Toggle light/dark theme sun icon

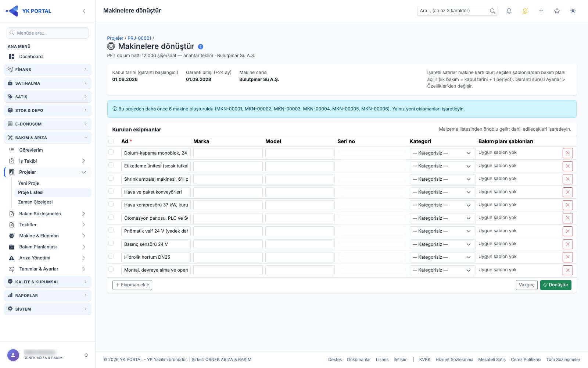coord(573,11)
